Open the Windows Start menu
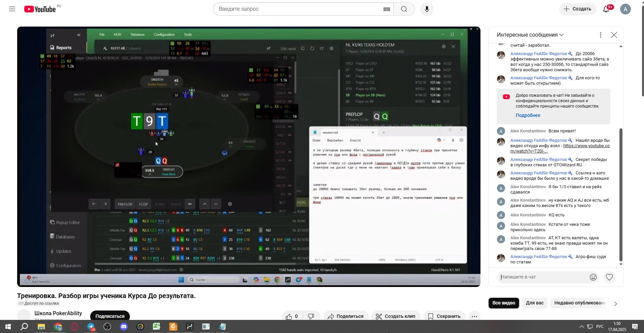This screenshot has width=644, height=333. click(7, 327)
